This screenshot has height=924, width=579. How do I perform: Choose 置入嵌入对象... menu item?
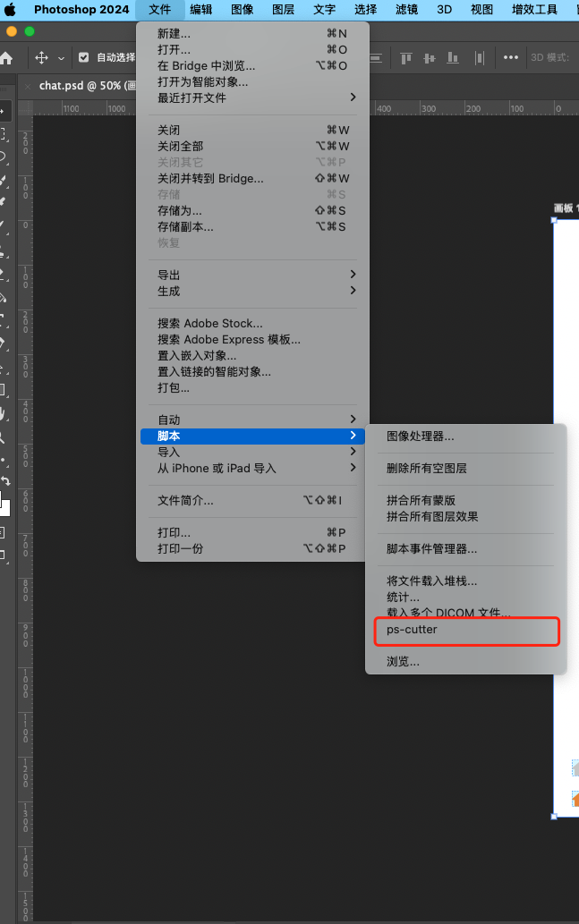pyautogui.click(x=252, y=355)
